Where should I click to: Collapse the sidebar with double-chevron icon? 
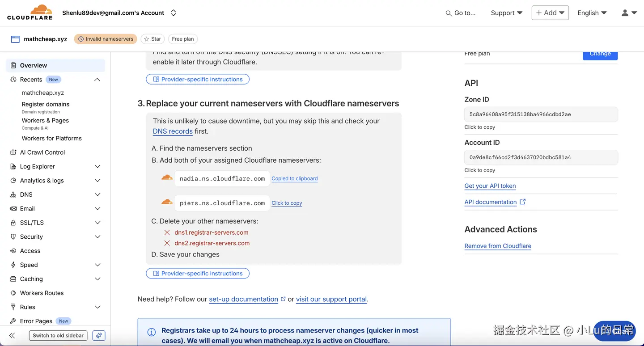(12, 335)
